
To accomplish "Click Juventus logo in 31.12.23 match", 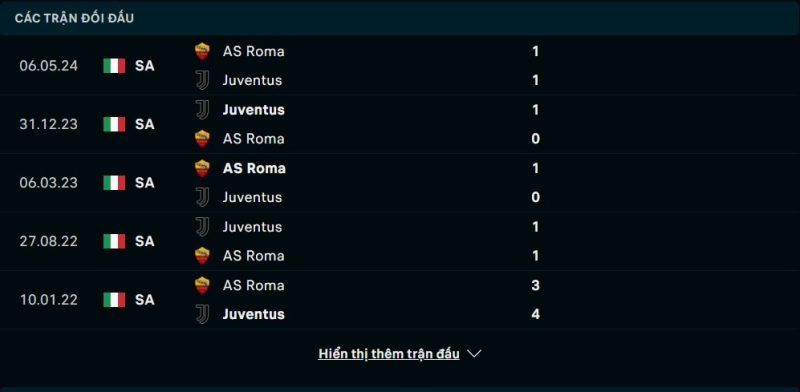I will point(202,110).
